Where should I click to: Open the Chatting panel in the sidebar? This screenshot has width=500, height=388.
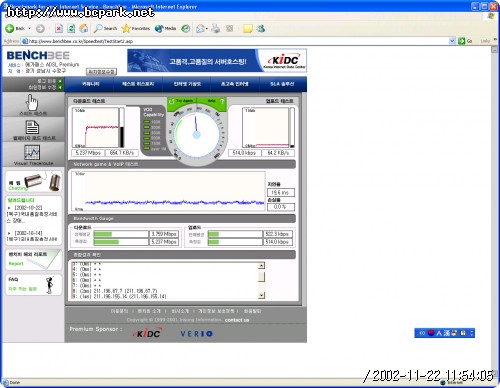click(34, 182)
